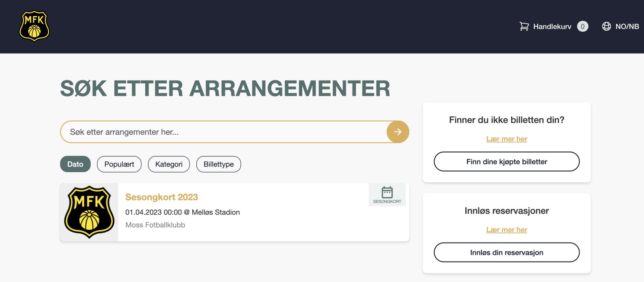Open the NO/NB language selector
The height and width of the screenshot is (282, 644).
[627, 27]
